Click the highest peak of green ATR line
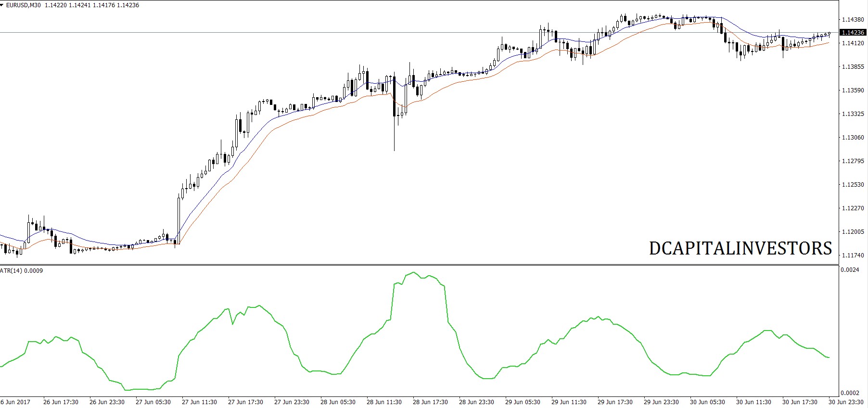Image resolution: width=868 pixels, height=408 pixels. pos(414,272)
